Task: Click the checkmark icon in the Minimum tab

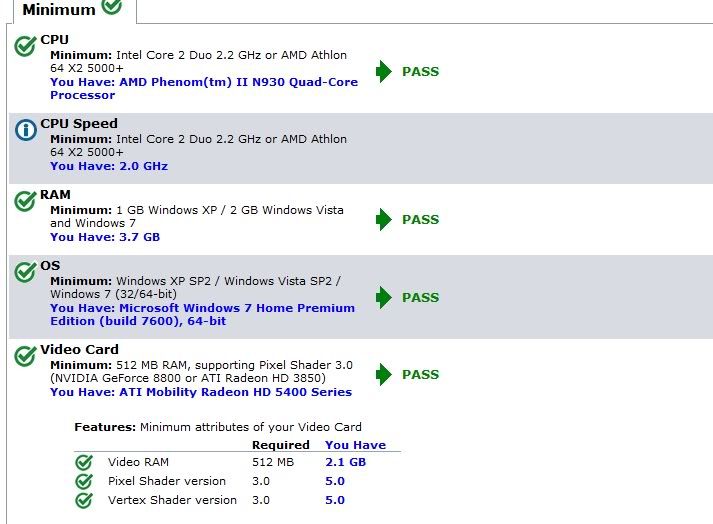Action: [x=111, y=6]
